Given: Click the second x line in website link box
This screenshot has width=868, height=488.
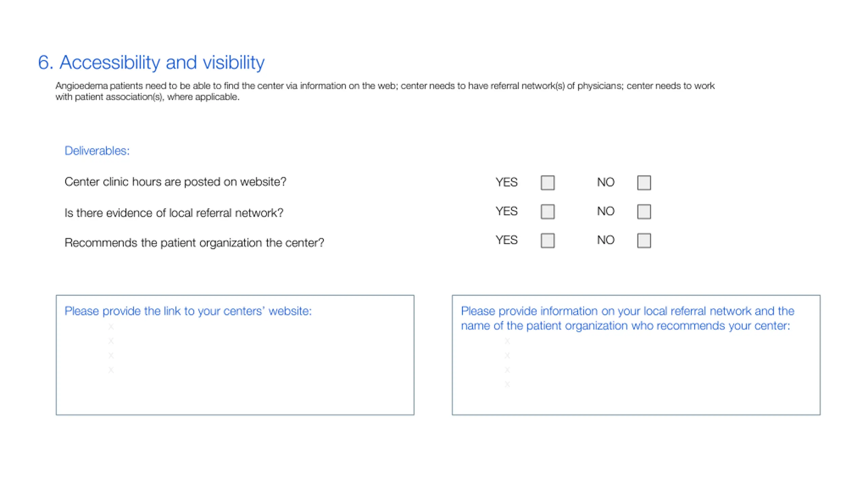Looking at the screenshot, I should 111,341.
